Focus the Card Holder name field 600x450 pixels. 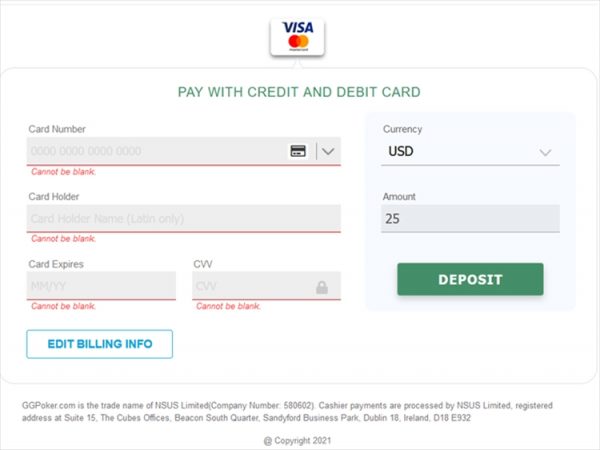coord(184,218)
